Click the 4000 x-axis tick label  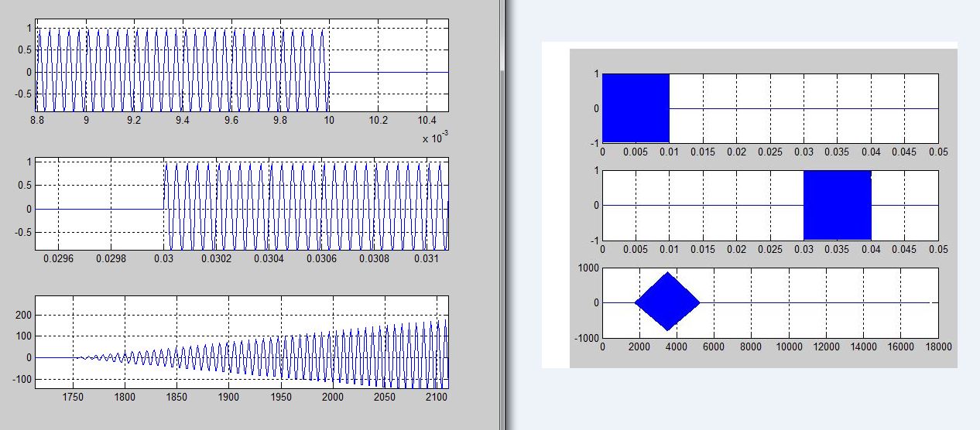[x=677, y=347]
